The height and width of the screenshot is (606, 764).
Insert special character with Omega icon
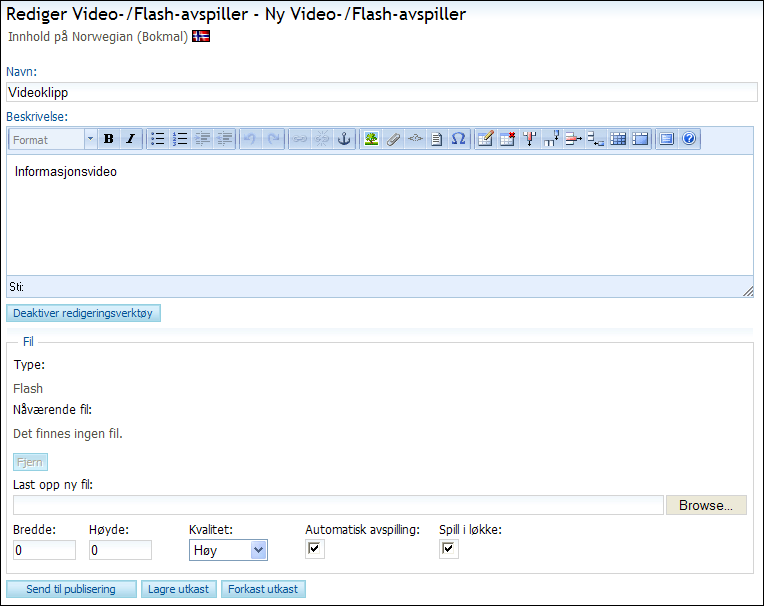[x=458, y=139]
